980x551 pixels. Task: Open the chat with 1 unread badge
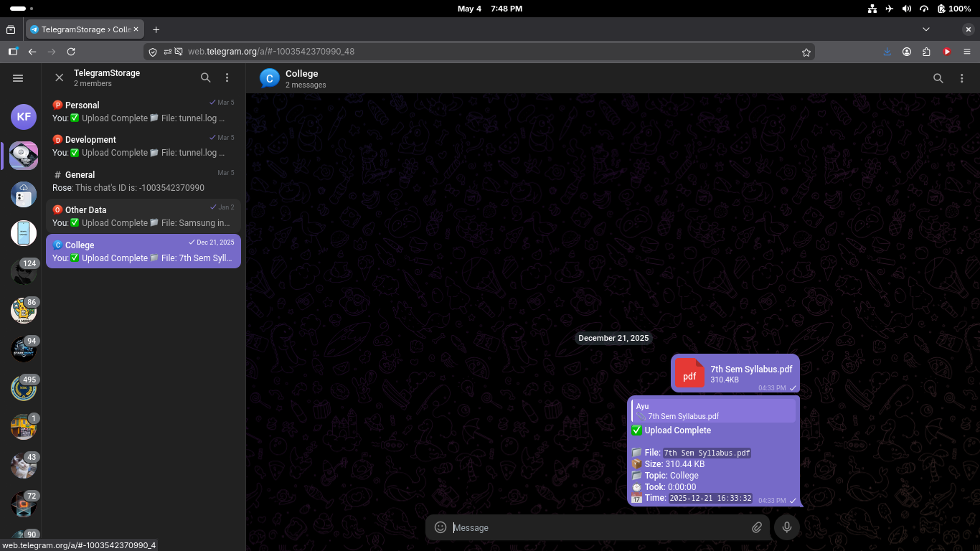[24, 426]
